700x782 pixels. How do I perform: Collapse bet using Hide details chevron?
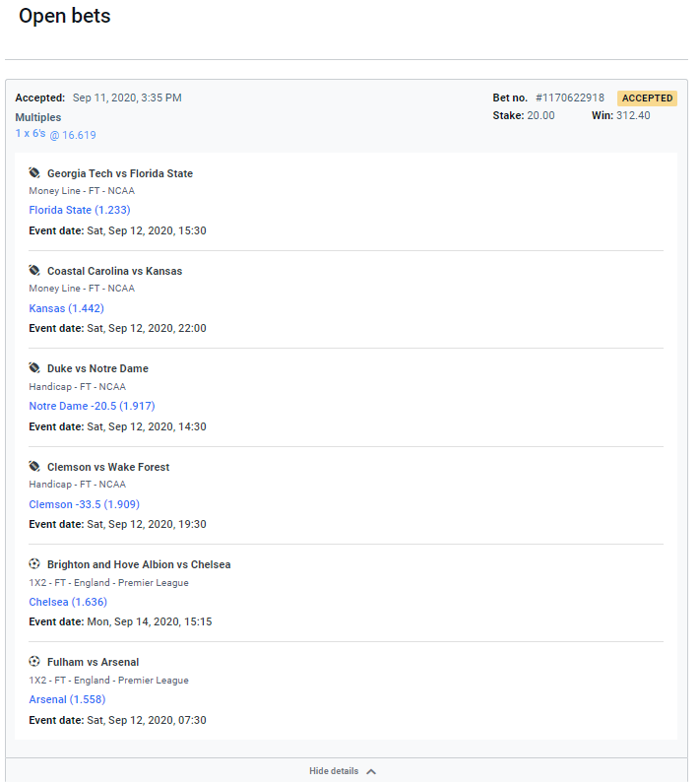point(371,771)
